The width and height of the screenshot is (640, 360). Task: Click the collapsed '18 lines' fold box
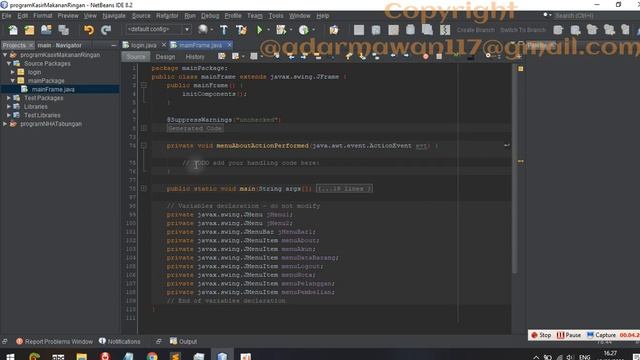344,189
